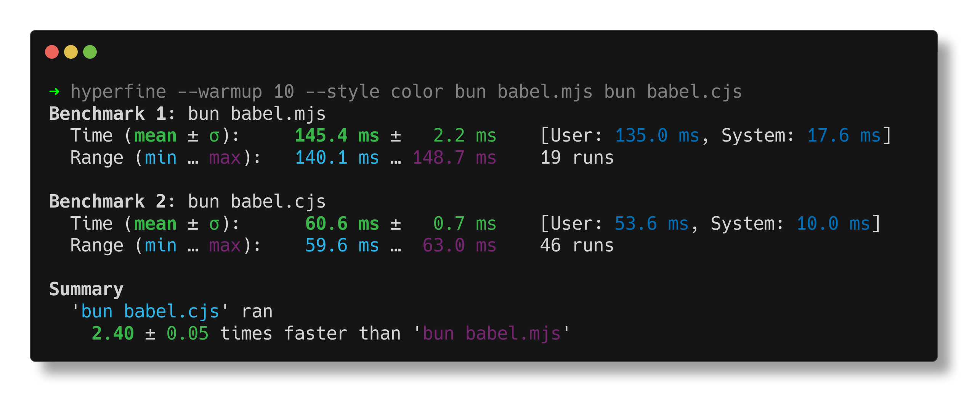Image resolution: width=980 pixels, height=404 pixels.
Task: Click the green prompt arrow icon
Action: click(55, 91)
